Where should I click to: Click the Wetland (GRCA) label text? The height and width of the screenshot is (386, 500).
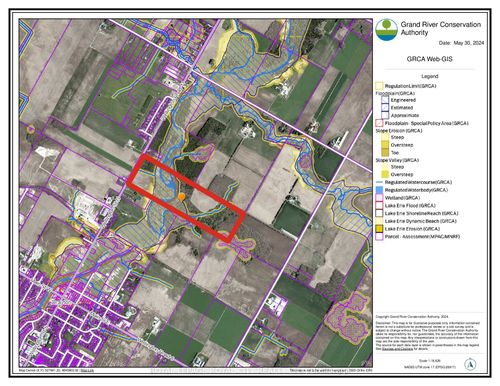tap(402, 198)
